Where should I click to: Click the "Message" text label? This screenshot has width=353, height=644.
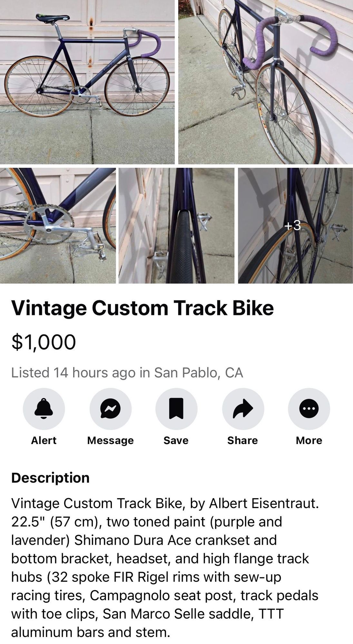(x=111, y=440)
